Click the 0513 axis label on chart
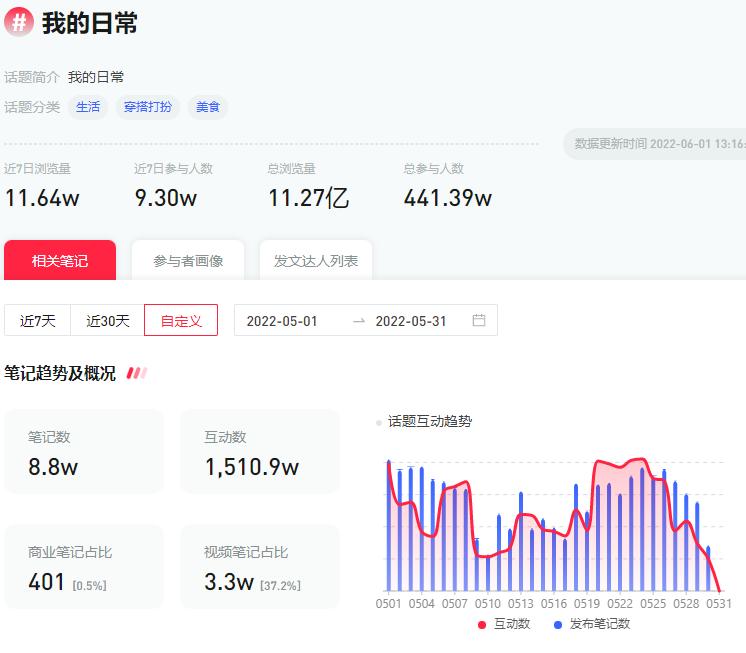746x653 pixels. click(x=520, y=604)
